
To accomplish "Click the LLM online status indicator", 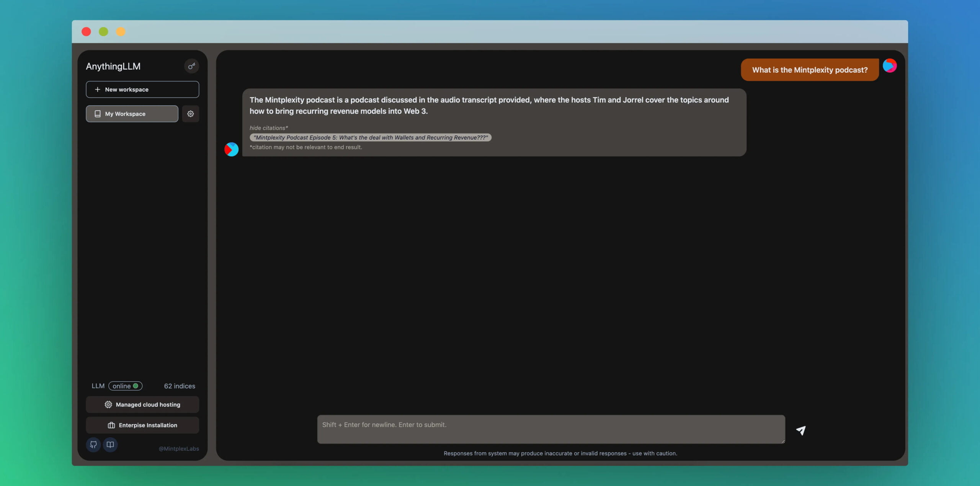I will click(125, 386).
